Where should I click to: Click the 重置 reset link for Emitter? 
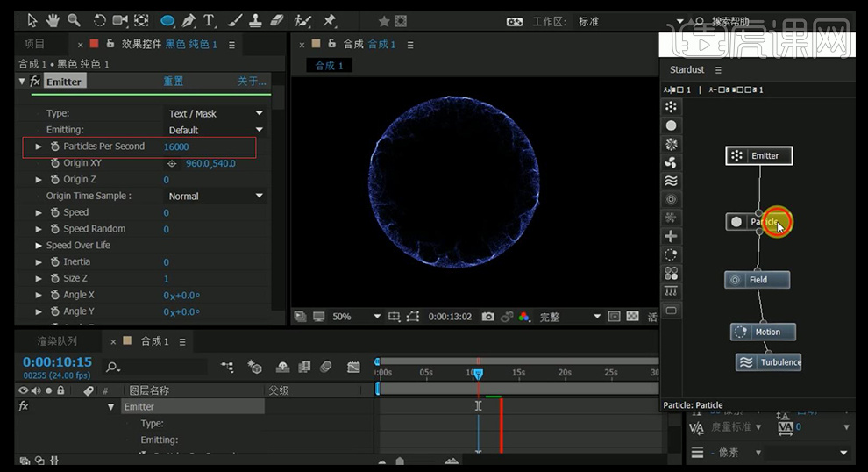pos(174,82)
